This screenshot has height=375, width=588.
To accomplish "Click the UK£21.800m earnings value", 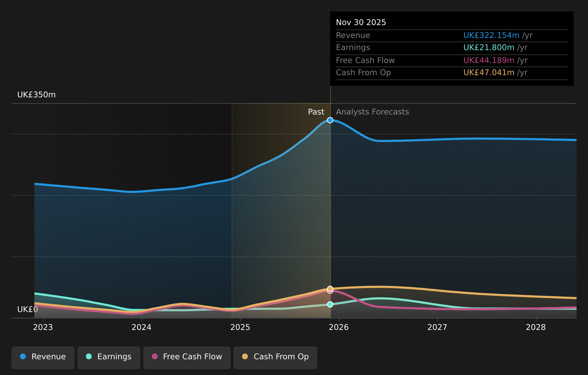I will pyautogui.click(x=489, y=48).
